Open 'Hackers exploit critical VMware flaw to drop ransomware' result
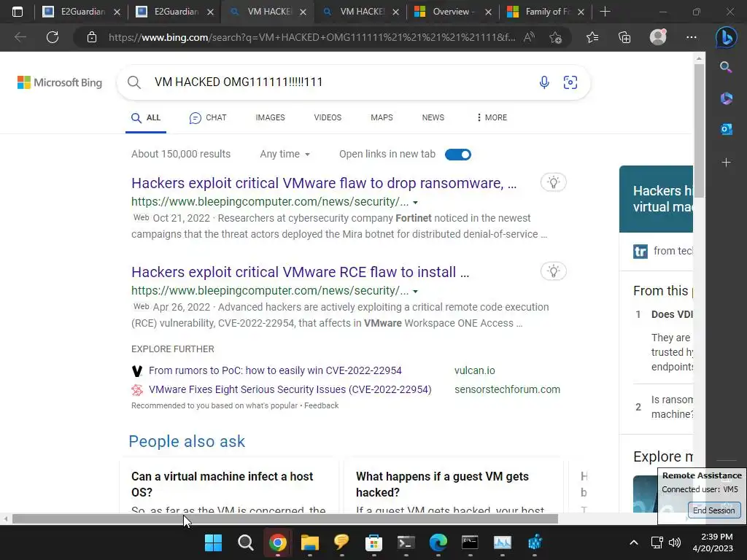Viewport: 747px width, 560px height. [x=324, y=183]
